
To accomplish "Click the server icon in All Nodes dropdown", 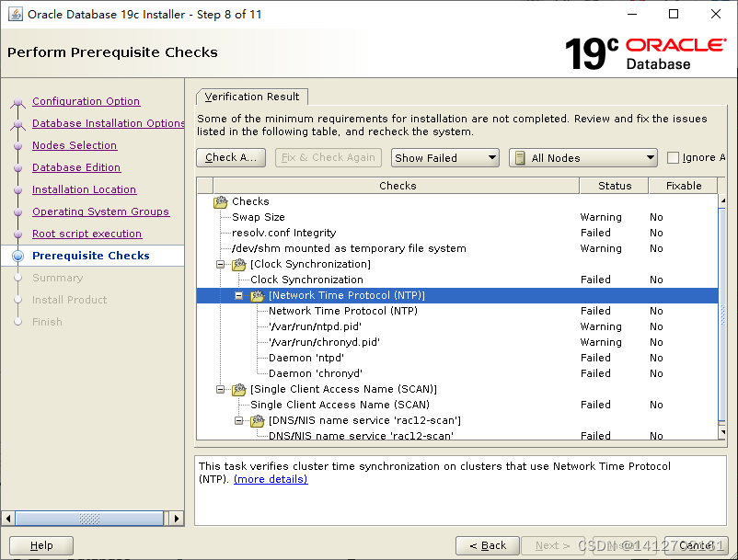I will (520, 158).
